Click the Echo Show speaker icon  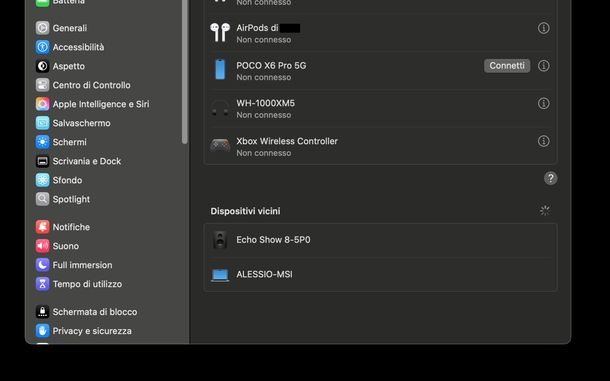click(x=220, y=240)
